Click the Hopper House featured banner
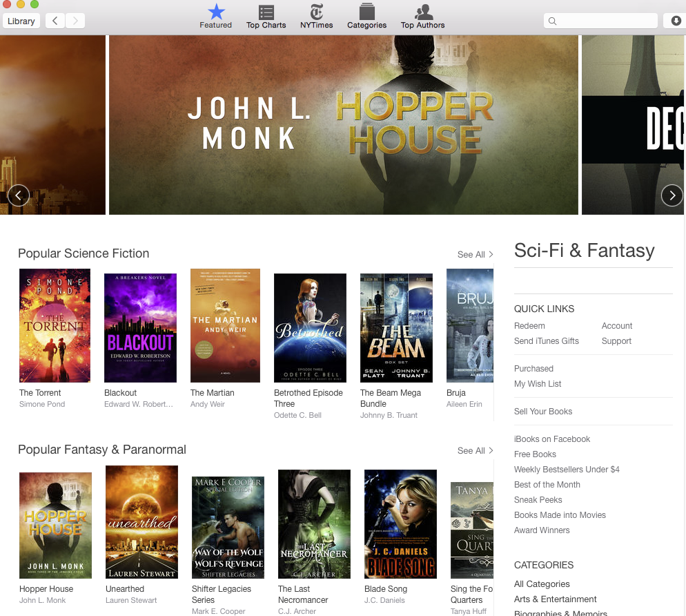Image resolution: width=686 pixels, height=616 pixels. [343, 125]
